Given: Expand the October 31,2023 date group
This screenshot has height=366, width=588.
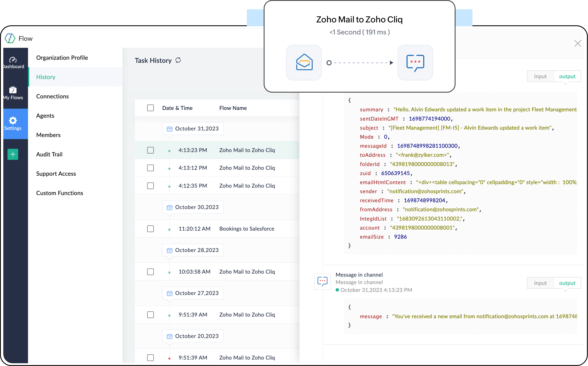Looking at the screenshot, I should 193,129.
